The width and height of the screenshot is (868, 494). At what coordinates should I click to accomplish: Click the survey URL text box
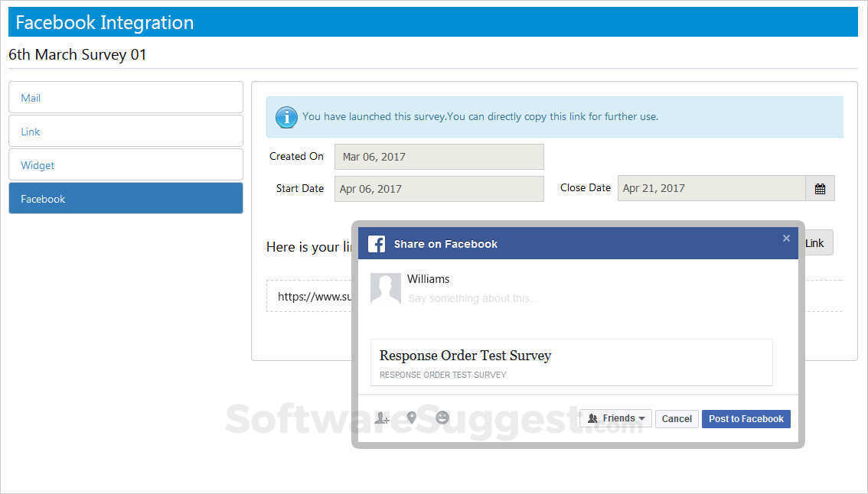pyautogui.click(x=310, y=297)
